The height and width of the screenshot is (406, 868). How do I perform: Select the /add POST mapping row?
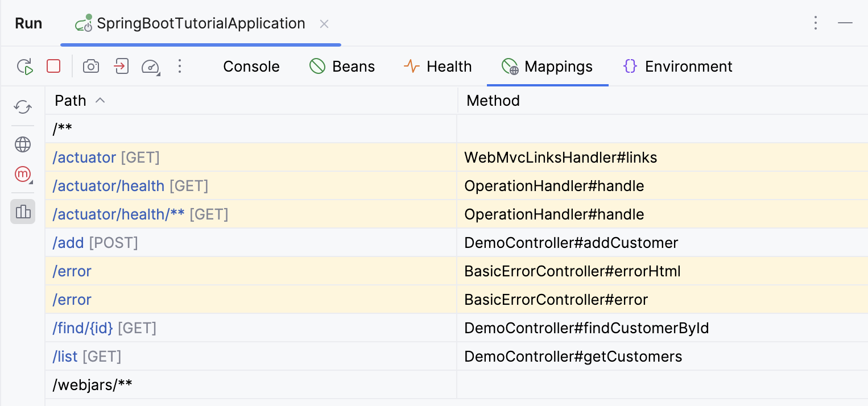(x=68, y=243)
